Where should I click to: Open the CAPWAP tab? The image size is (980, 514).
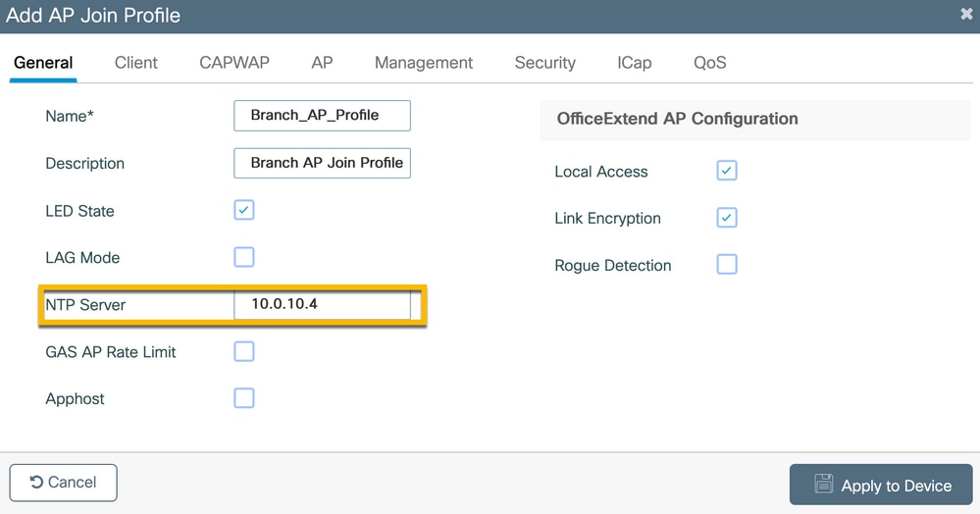pyautogui.click(x=234, y=63)
